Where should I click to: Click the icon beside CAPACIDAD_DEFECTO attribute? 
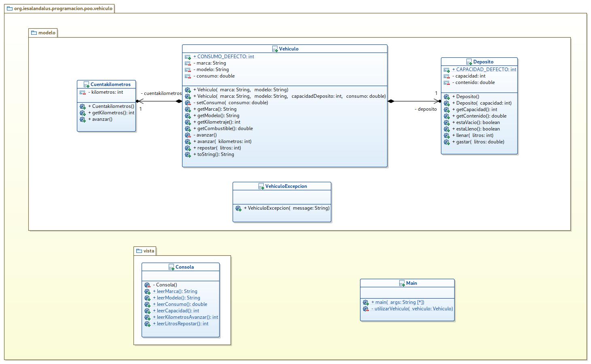(447, 70)
